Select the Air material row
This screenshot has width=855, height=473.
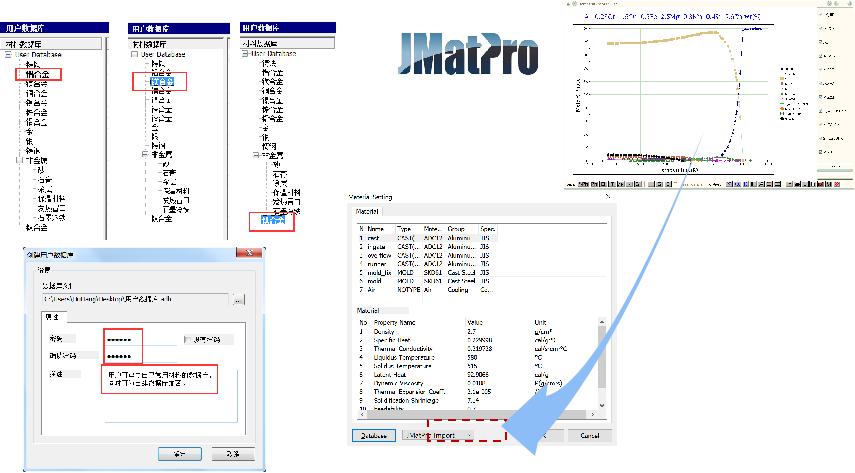[x=427, y=290]
